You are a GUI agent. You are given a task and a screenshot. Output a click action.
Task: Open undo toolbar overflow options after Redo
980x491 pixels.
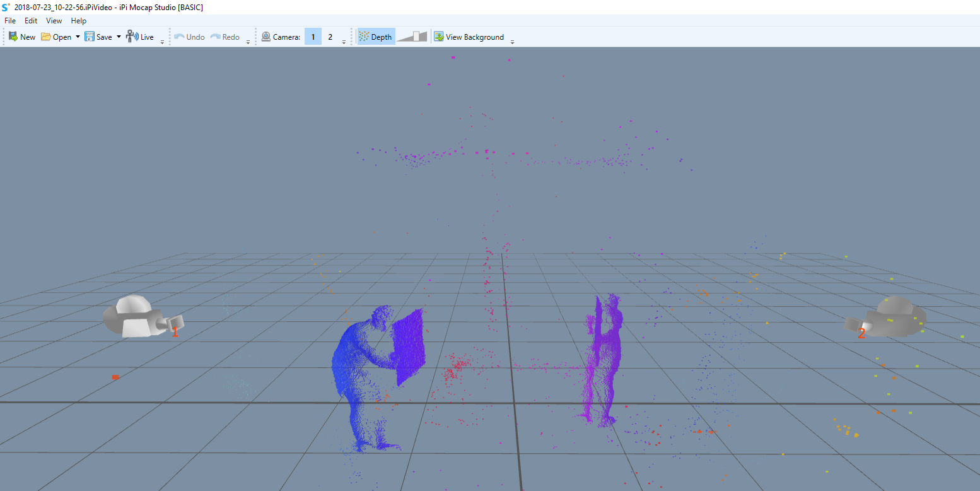click(x=248, y=42)
